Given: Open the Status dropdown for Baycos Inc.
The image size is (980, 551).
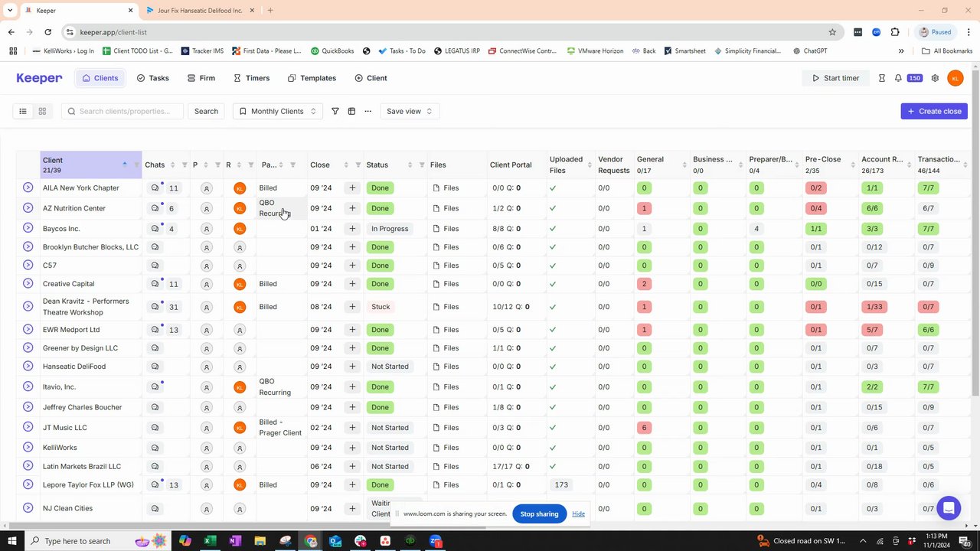Looking at the screenshot, I should pyautogui.click(x=390, y=229).
